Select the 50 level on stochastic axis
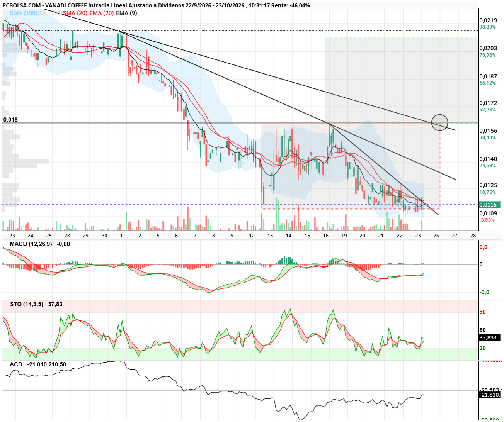The image size is (504, 422). pyautogui.click(x=482, y=330)
